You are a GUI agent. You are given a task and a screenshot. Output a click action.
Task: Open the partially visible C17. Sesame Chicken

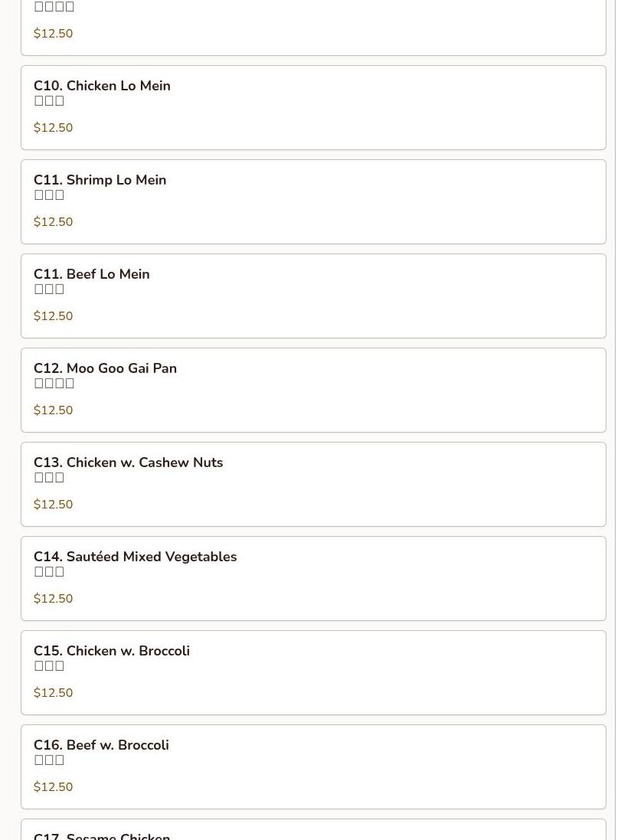point(313,830)
